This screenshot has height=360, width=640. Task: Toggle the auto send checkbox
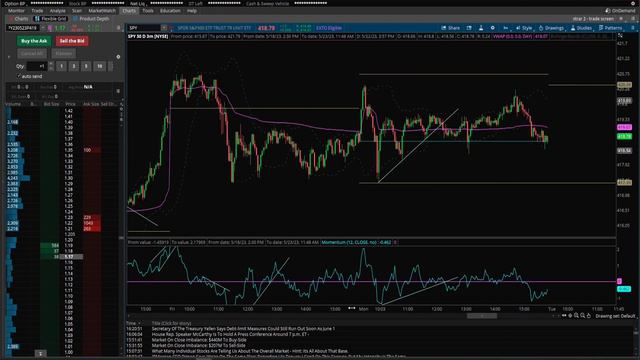[x=19, y=76]
